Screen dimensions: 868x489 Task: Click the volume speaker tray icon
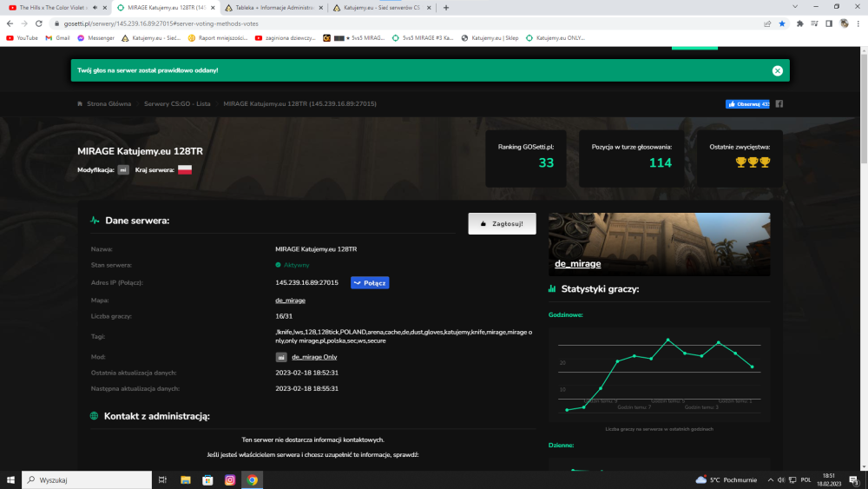[x=781, y=480]
